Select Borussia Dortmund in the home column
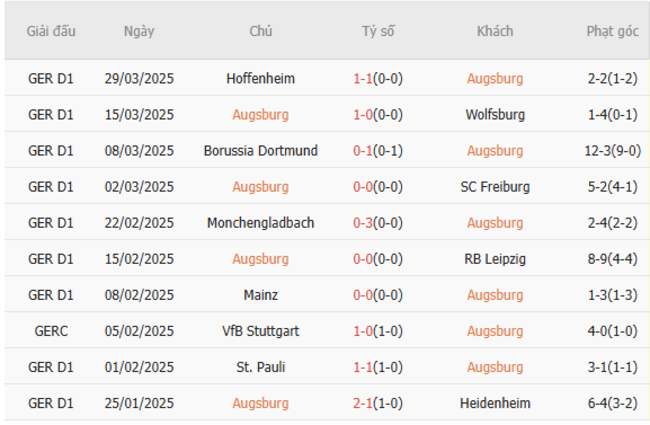The width and height of the screenshot is (650, 425). click(260, 150)
